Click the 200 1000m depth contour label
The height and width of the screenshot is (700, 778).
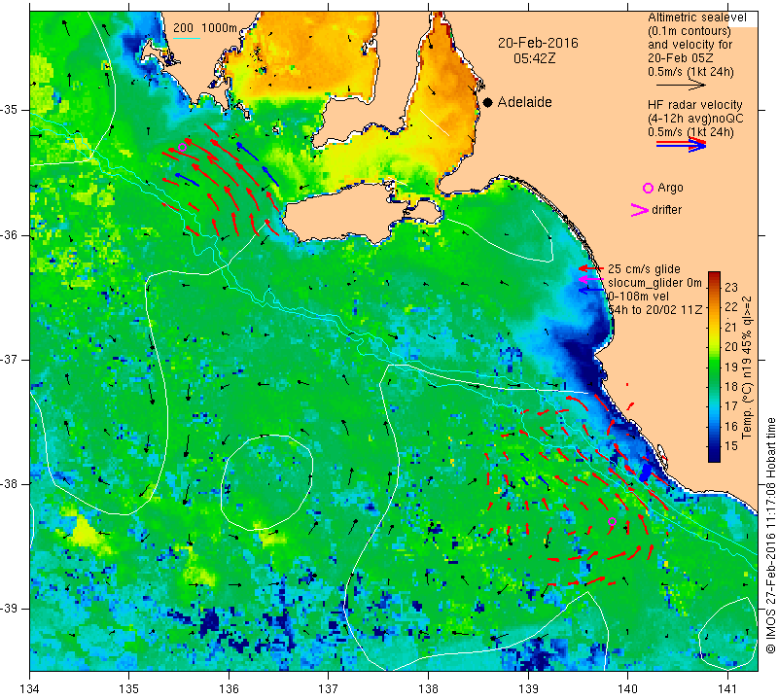point(205,28)
